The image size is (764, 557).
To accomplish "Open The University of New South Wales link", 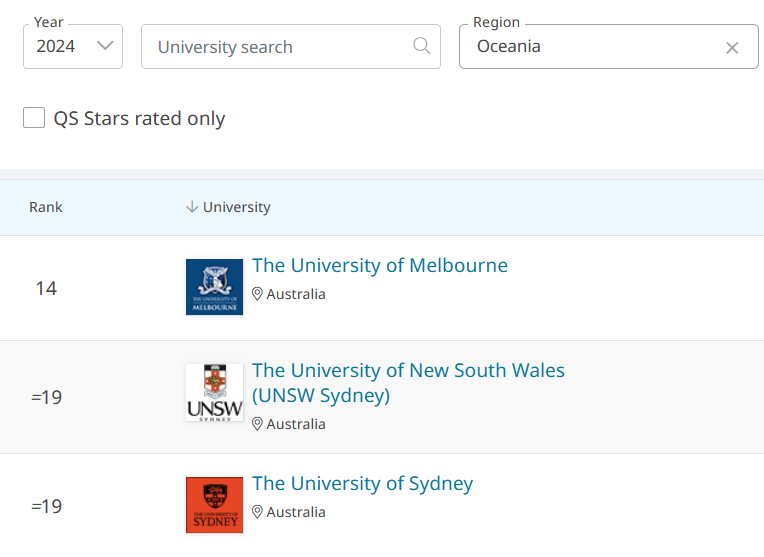I will [x=408, y=383].
